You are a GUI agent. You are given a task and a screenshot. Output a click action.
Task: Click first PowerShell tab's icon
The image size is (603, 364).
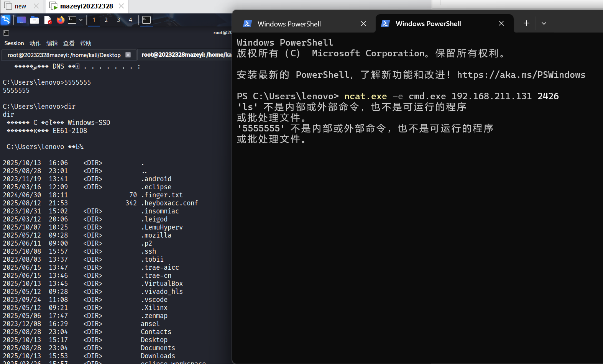247,24
